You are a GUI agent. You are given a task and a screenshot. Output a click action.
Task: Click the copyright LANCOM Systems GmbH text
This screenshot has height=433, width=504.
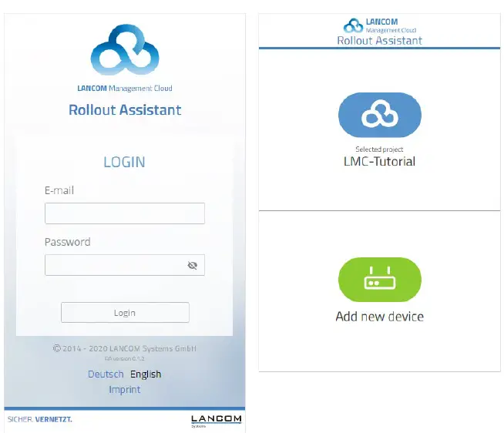point(125,348)
